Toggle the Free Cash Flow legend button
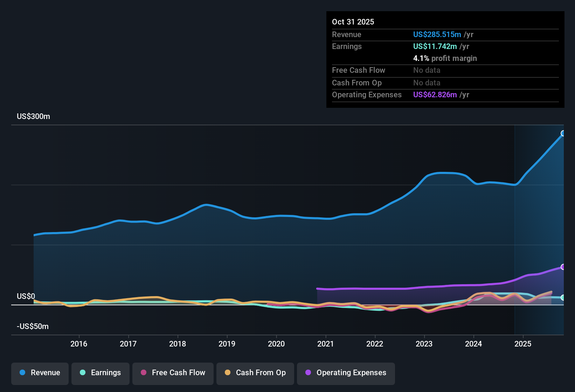The height and width of the screenshot is (392, 575). click(173, 373)
